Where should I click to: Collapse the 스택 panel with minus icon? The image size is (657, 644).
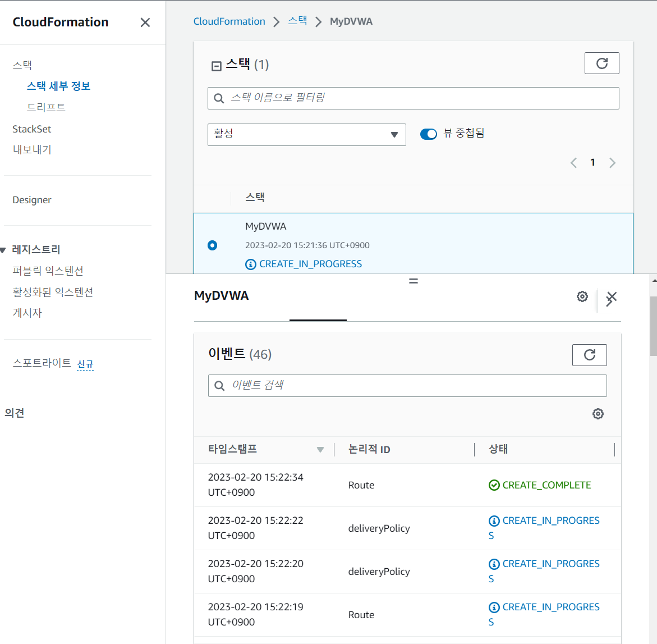coord(216,66)
